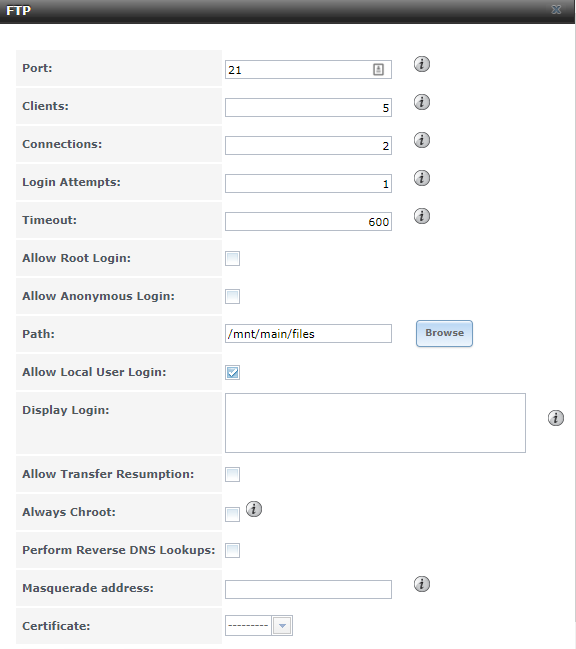Enable Allow Root Login checkbox
The width and height of the screenshot is (576, 649).
pyautogui.click(x=233, y=258)
